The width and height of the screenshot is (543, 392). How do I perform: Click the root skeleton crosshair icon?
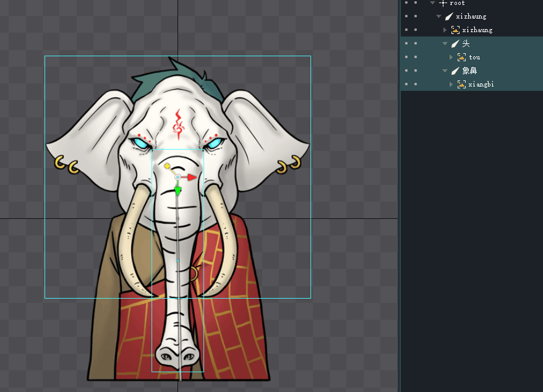(x=443, y=3)
